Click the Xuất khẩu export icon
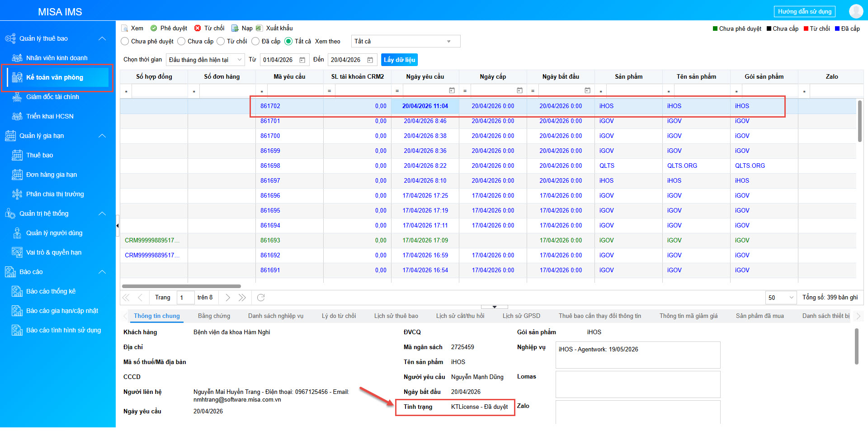The image size is (868, 431). tap(259, 28)
